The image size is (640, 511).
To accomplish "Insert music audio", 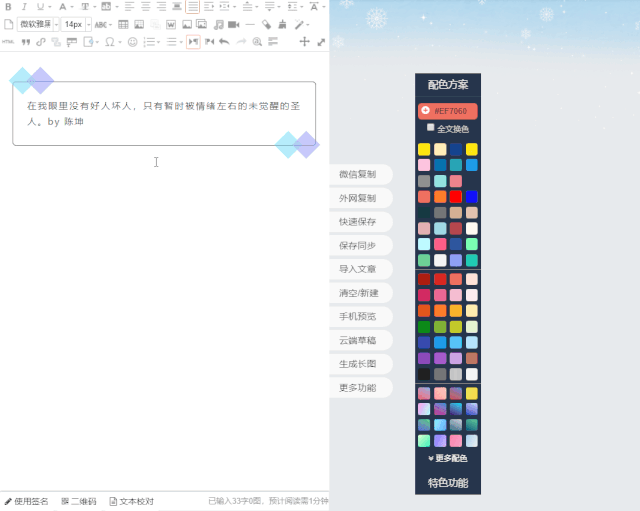I will pos(218,24).
